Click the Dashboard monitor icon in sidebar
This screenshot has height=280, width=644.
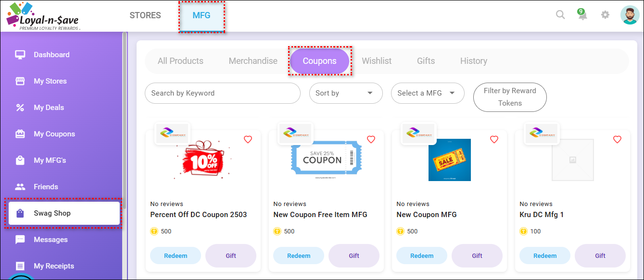point(20,55)
